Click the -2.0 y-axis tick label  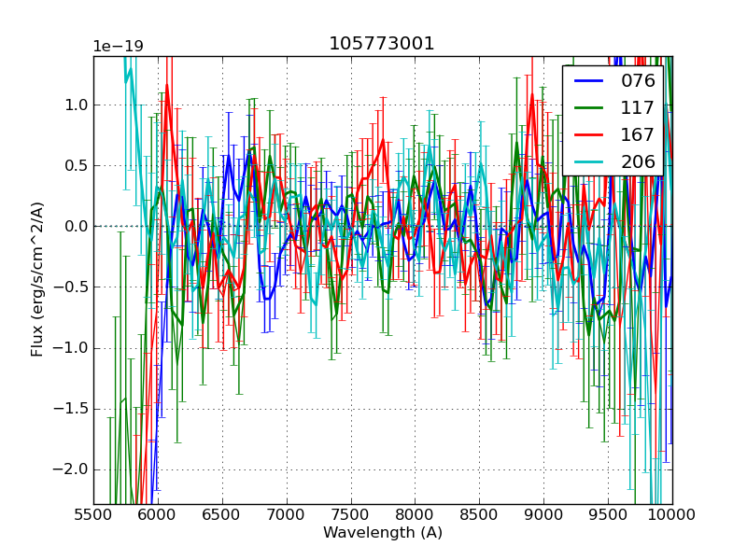tap(71, 469)
